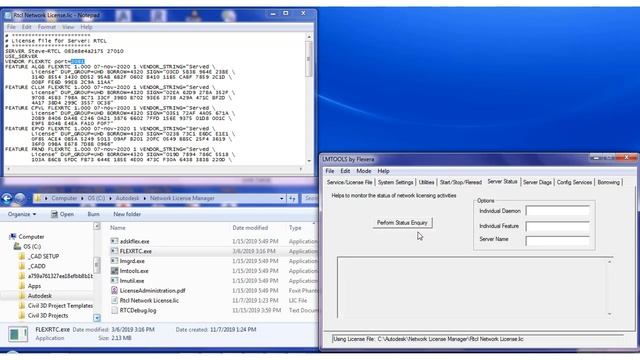The width and height of the screenshot is (640, 360).
Task: Click lmutil.exe application icon
Action: 114,281
